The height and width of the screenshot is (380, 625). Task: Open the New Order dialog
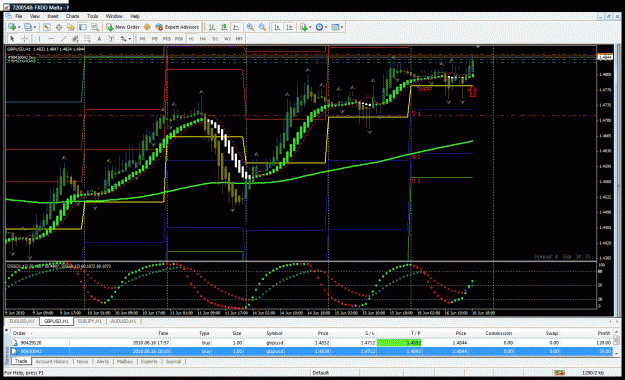coord(123,27)
